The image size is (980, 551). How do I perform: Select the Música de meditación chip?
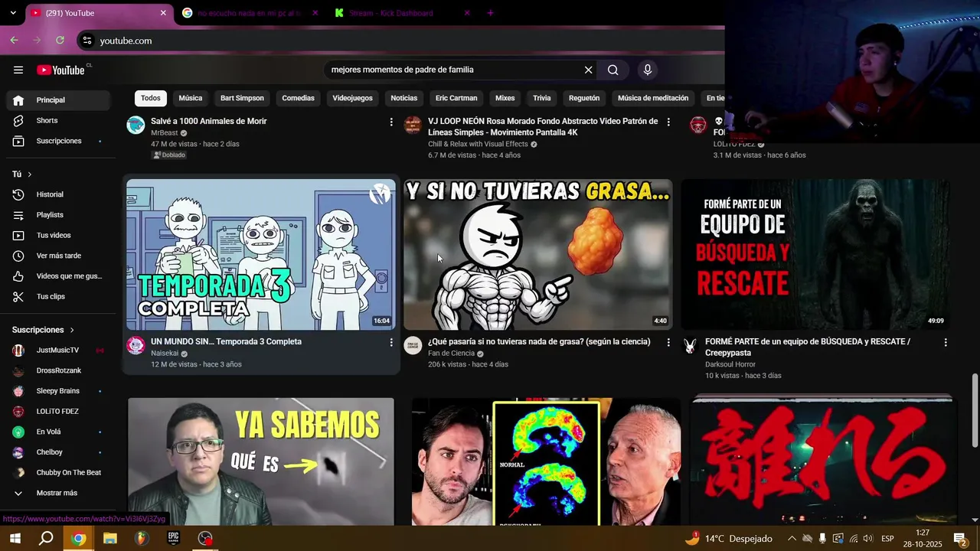(653, 98)
